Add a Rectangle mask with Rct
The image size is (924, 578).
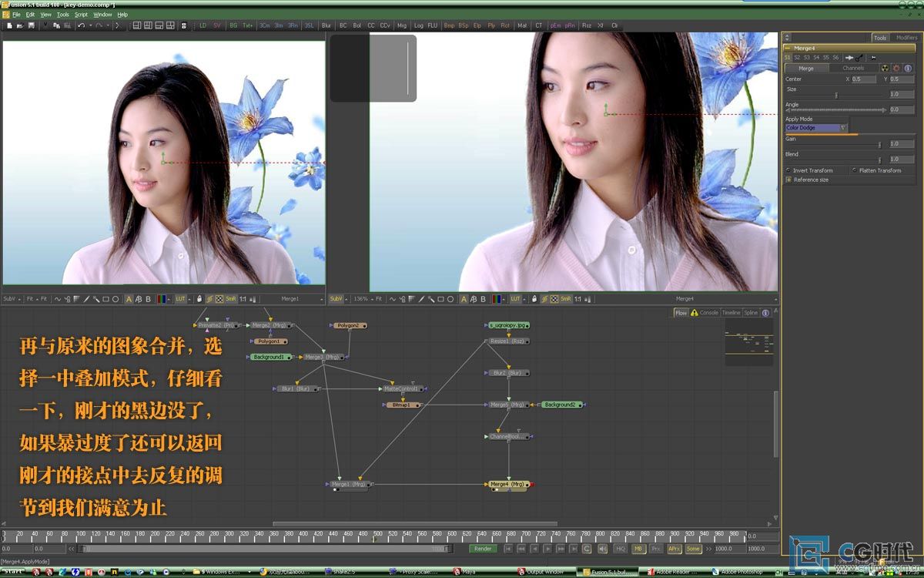pyautogui.click(x=505, y=25)
